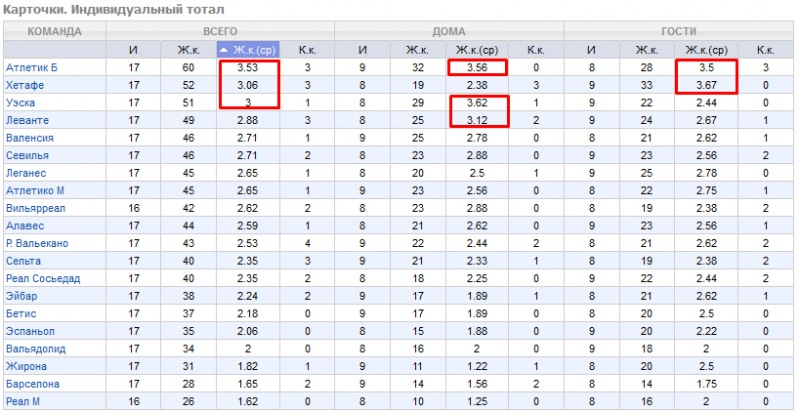Open the Жирона team link

(x=27, y=366)
